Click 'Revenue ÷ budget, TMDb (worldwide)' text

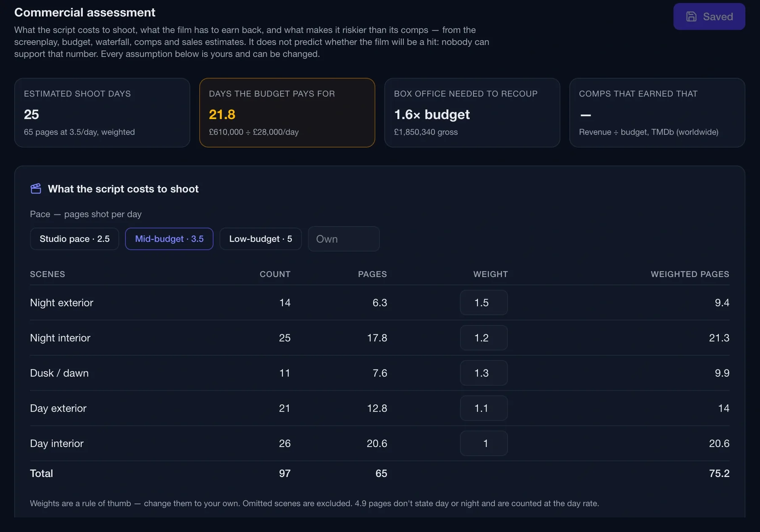click(649, 132)
